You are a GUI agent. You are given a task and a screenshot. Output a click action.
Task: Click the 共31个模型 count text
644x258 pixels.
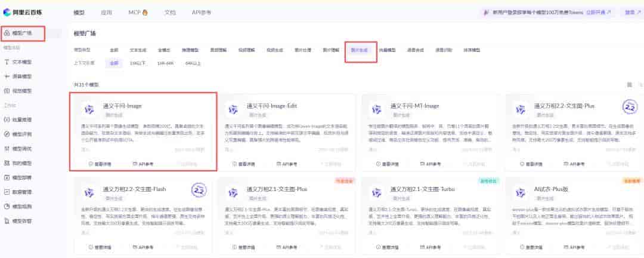pos(86,84)
